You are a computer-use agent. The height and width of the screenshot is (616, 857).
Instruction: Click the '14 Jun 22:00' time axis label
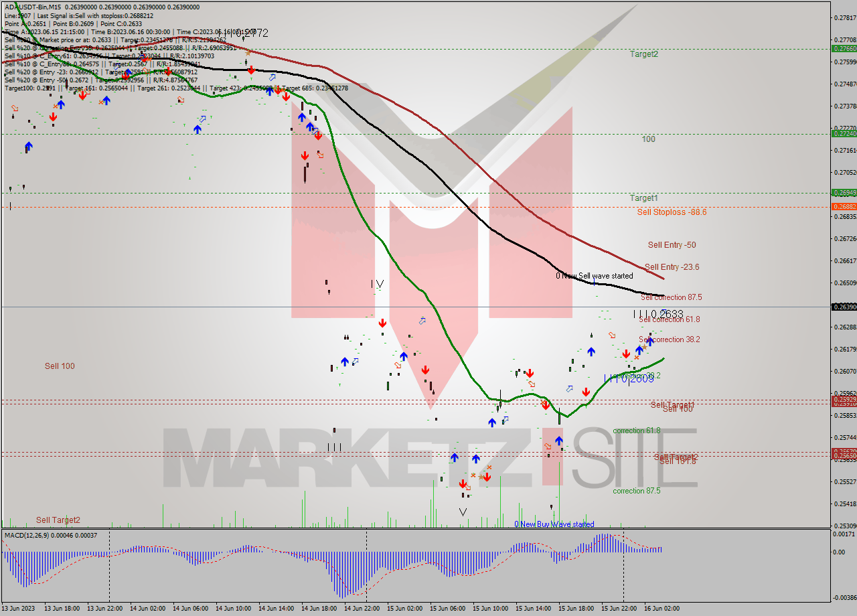pos(362,609)
